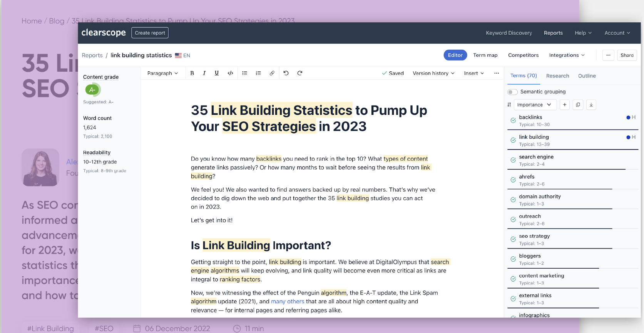Open Keyword Discovery in top nav

509,33
